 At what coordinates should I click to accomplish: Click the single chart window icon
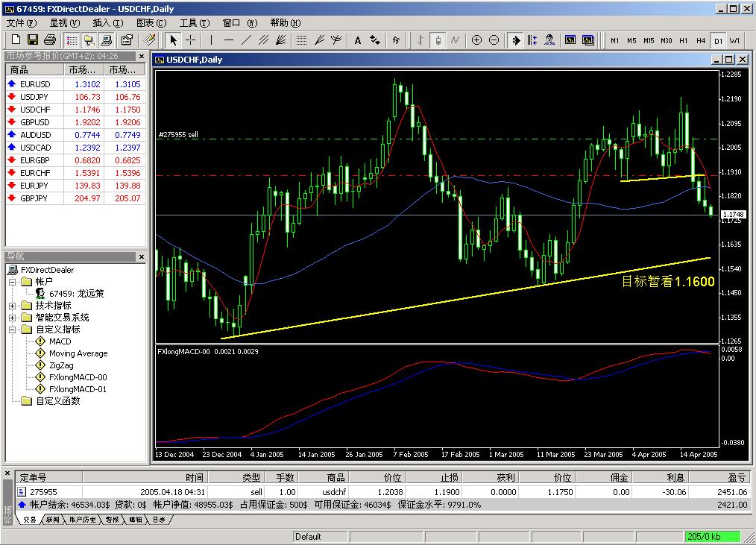pyautogui.click(x=570, y=40)
